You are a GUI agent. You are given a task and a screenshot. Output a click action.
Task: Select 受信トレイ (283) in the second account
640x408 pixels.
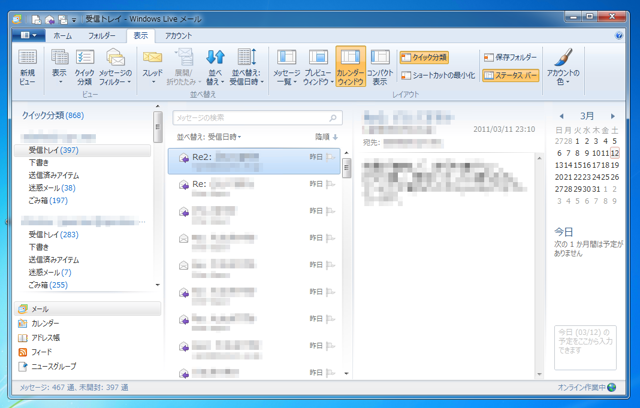[x=53, y=235]
